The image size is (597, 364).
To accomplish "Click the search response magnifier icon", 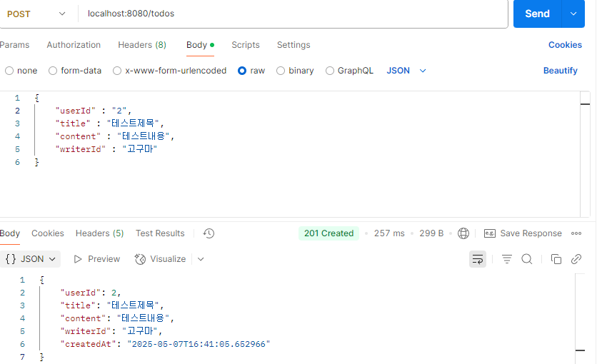I will click(x=527, y=259).
